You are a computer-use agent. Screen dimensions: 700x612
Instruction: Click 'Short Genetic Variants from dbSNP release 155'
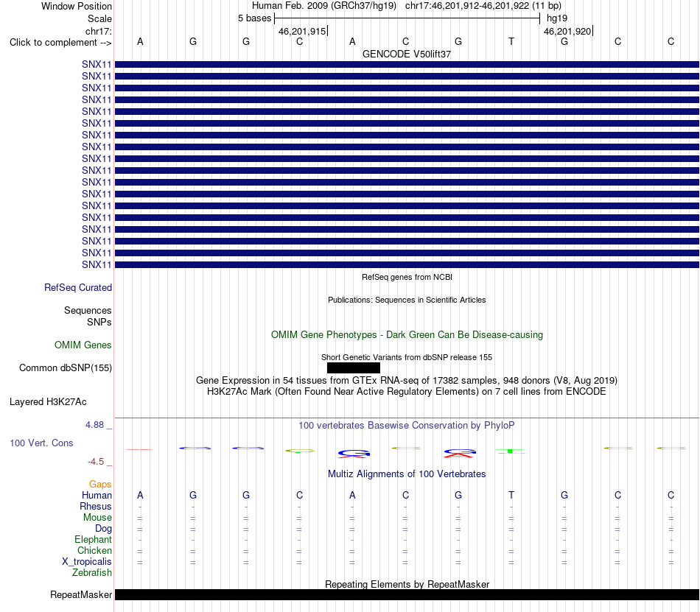[x=407, y=357]
